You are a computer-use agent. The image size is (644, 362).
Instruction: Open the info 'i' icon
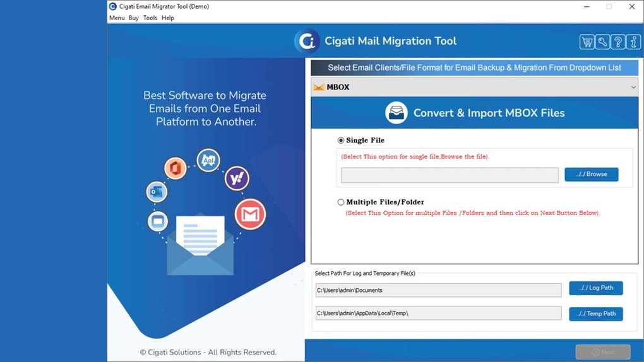pyautogui.click(x=633, y=42)
